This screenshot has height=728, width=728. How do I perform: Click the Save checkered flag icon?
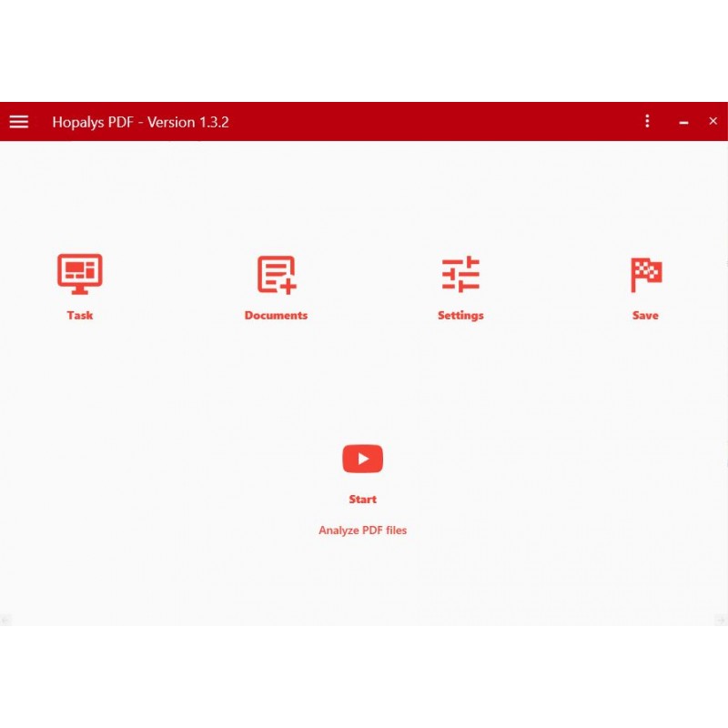(x=645, y=274)
